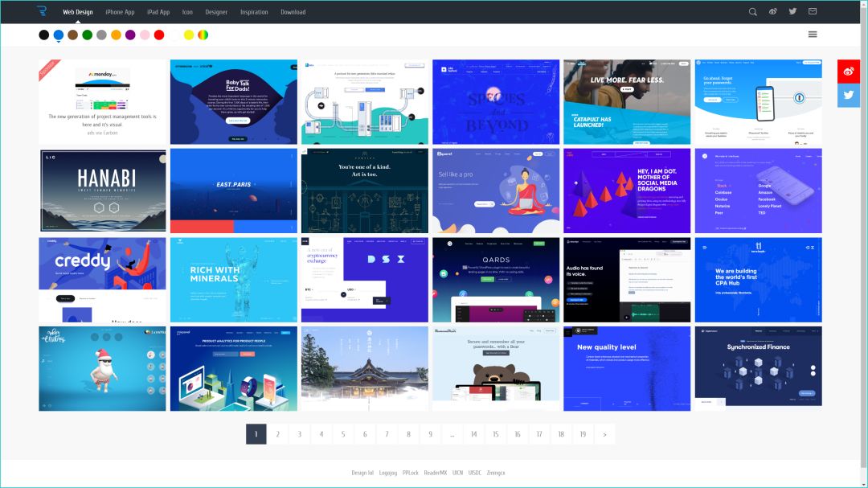This screenshot has height=488, width=868.
Task: Click the next page arrow button
Action: click(x=604, y=434)
